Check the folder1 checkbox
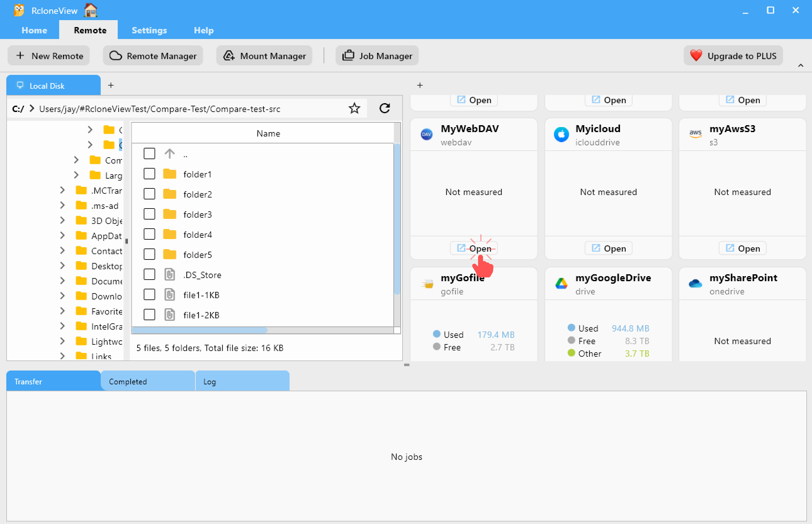This screenshot has width=812, height=524. 149,174
